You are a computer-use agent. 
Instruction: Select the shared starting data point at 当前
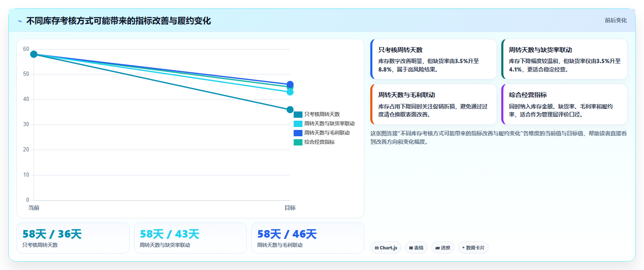pyautogui.click(x=34, y=54)
